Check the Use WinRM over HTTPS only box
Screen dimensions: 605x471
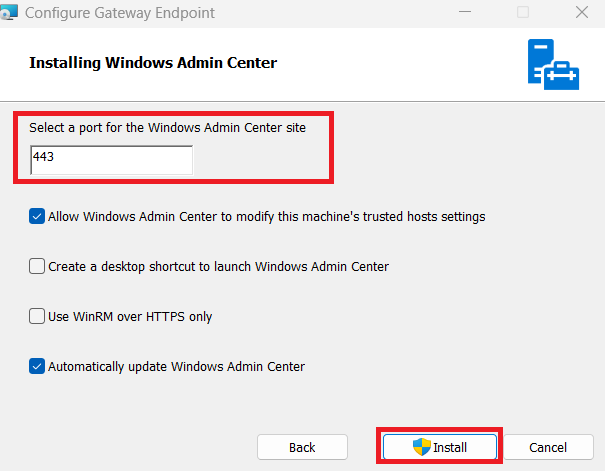click(x=37, y=317)
